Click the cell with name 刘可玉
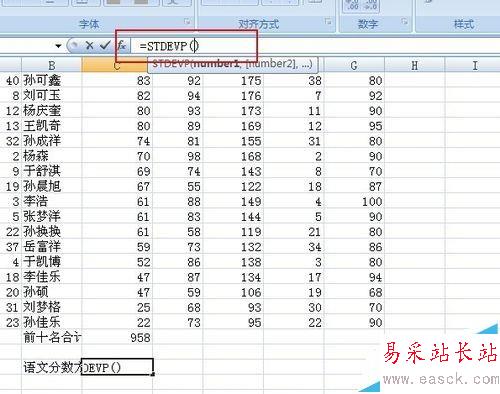The image size is (500, 394). tap(52, 95)
